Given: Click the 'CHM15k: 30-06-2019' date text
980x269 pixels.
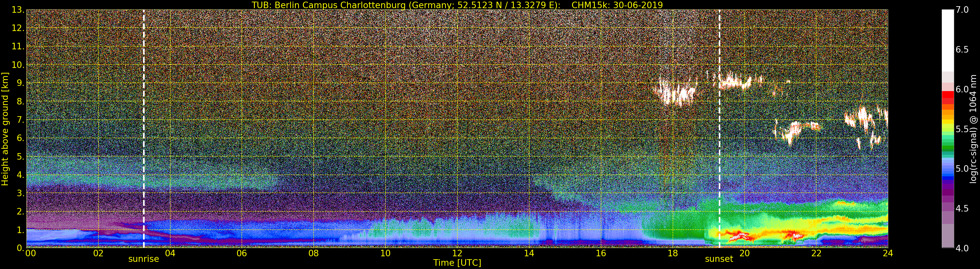Looking at the screenshot, I should [617, 5].
